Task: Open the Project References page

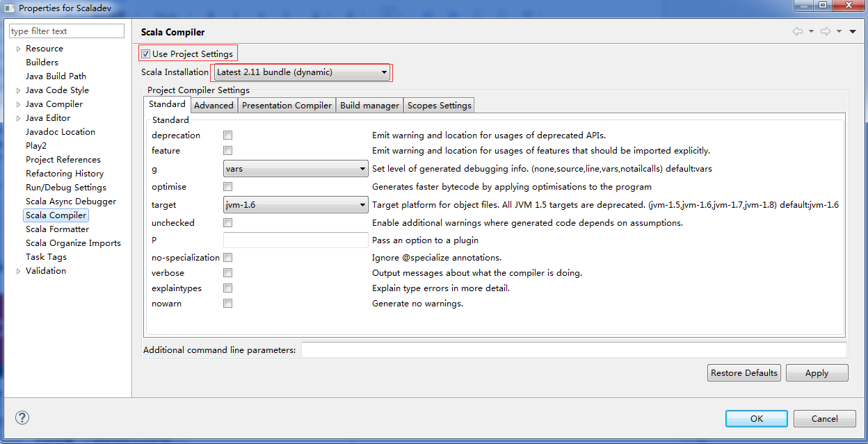Action: click(x=63, y=160)
